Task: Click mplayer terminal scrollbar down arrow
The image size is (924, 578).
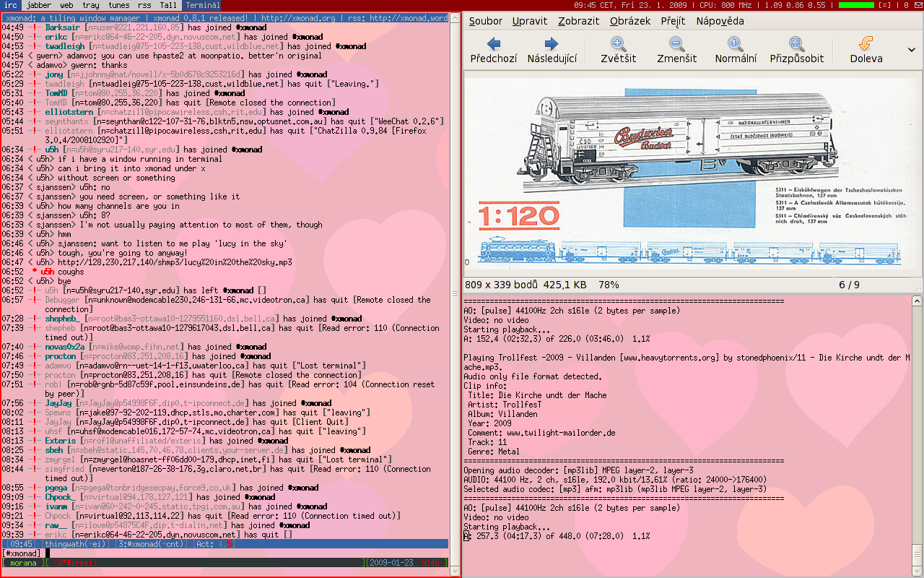Action: coord(917,569)
